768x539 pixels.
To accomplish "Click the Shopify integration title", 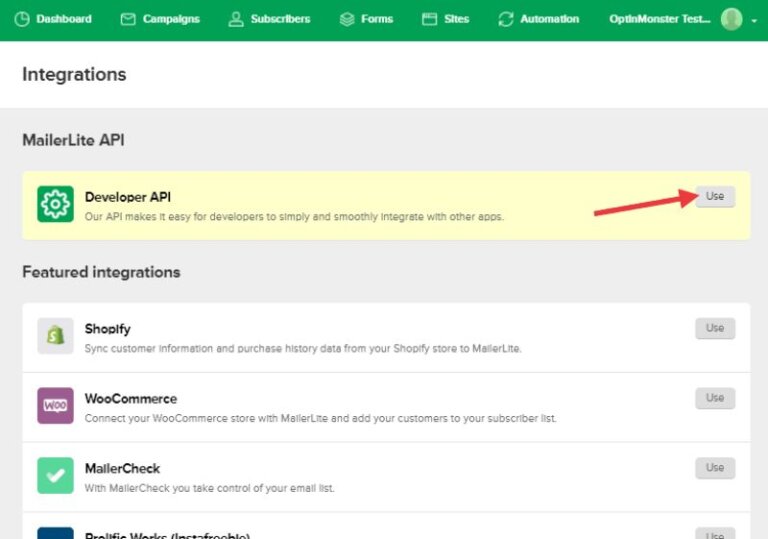I will (x=108, y=329).
